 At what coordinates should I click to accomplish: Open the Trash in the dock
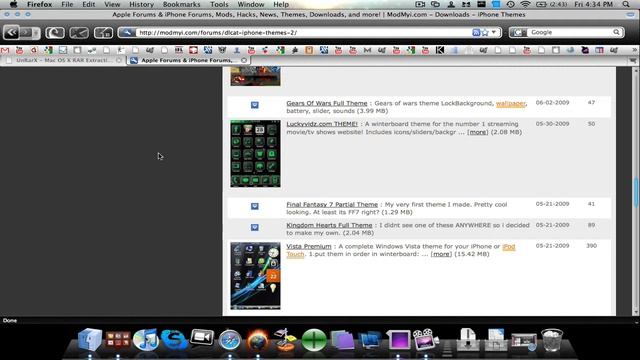coord(551,340)
